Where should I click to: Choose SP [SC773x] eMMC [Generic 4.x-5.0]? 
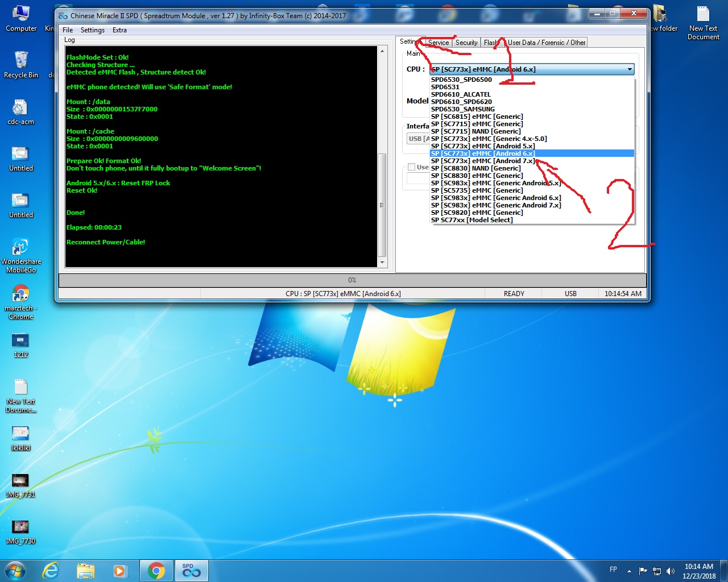click(x=532, y=139)
